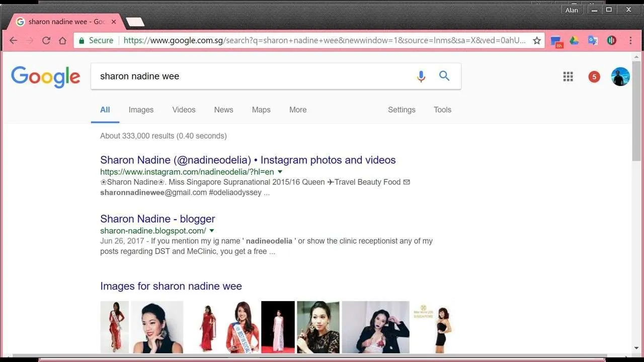644x362 pixels.
Task: Bookmark this page with star icon
Action: click(x=537, y=41)
